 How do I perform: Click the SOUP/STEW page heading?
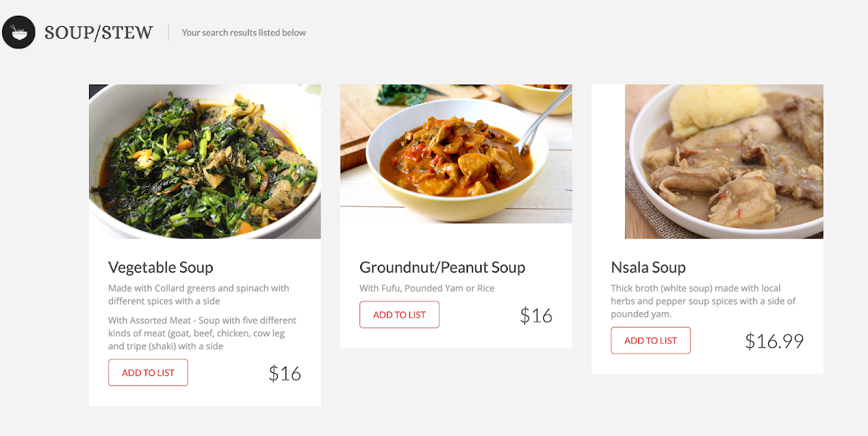[x=98, y=33]
